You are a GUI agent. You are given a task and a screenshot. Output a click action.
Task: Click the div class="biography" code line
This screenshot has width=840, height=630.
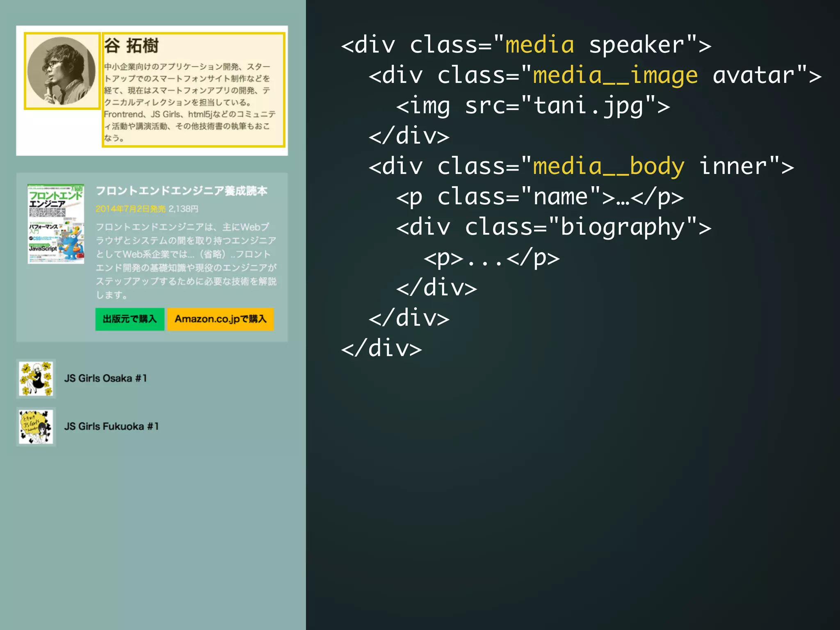click(553, 227)
